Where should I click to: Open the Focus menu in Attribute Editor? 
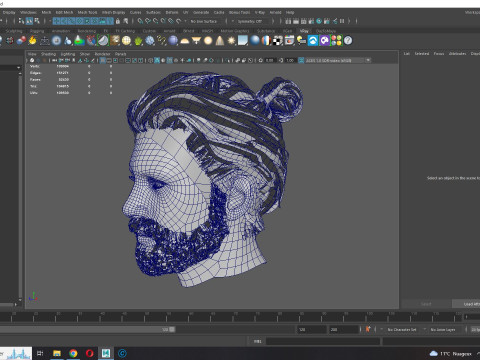coord(439,54)
